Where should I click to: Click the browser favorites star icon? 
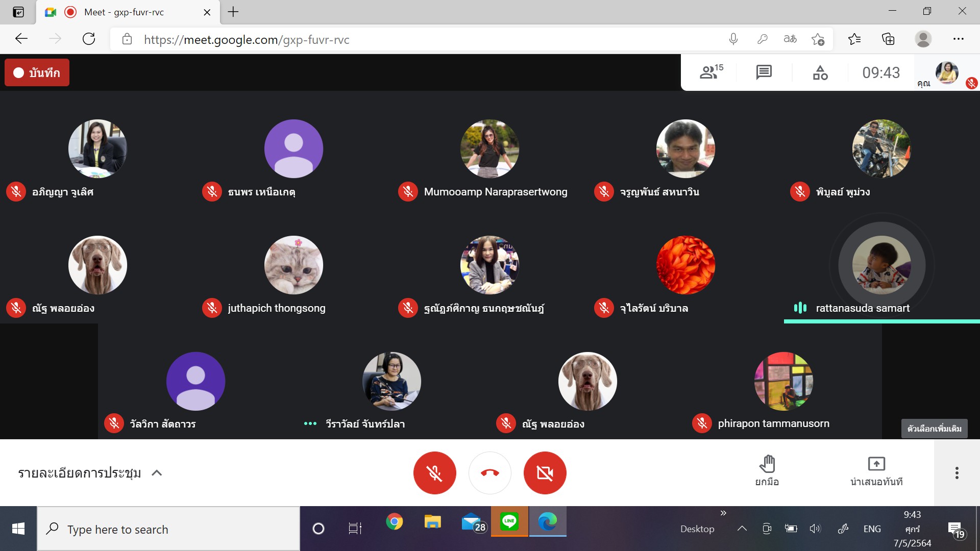854,39
